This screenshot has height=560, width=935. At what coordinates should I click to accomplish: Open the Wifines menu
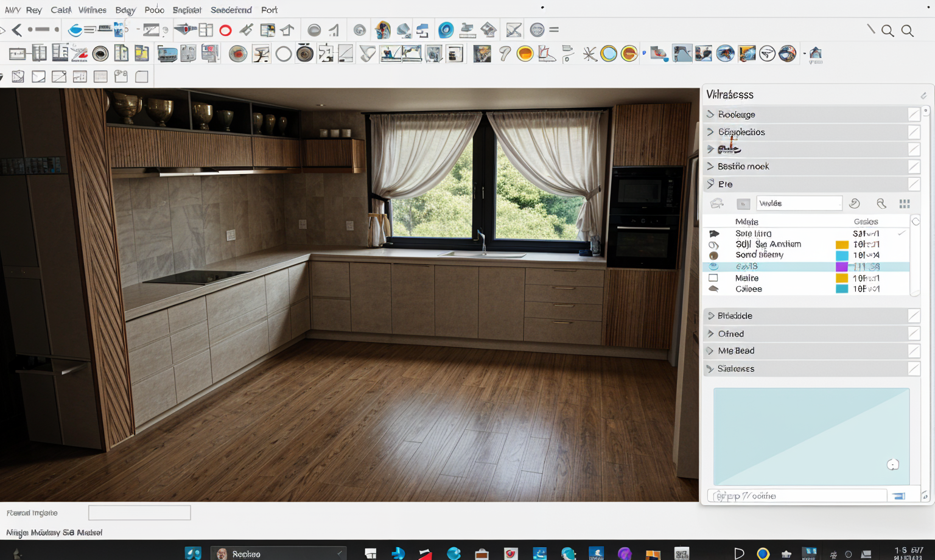point(92,10)
